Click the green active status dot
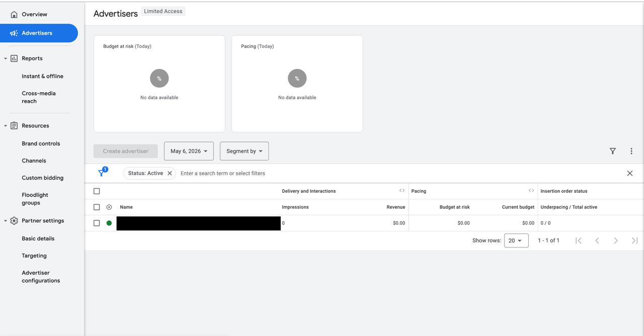 tap(109, 223)
